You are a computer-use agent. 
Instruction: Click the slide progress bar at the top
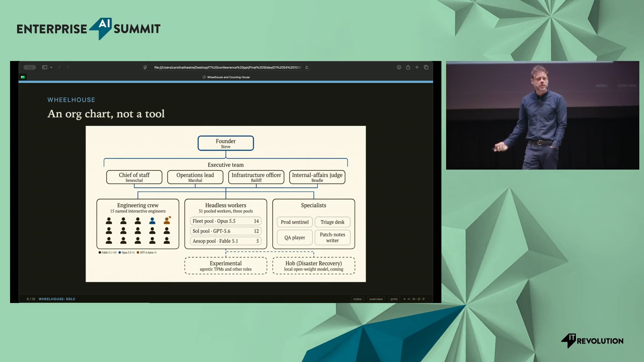[x=226, y=82]
